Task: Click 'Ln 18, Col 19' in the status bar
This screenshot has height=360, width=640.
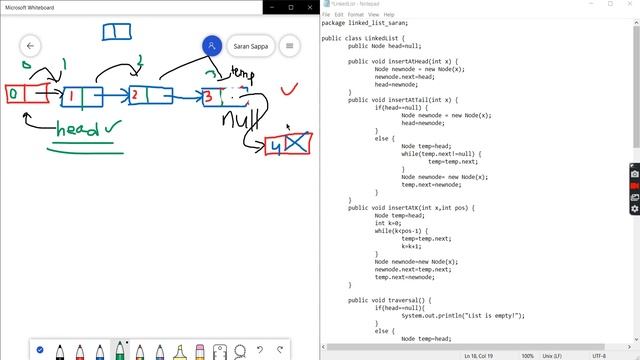Action: (478, 356)
